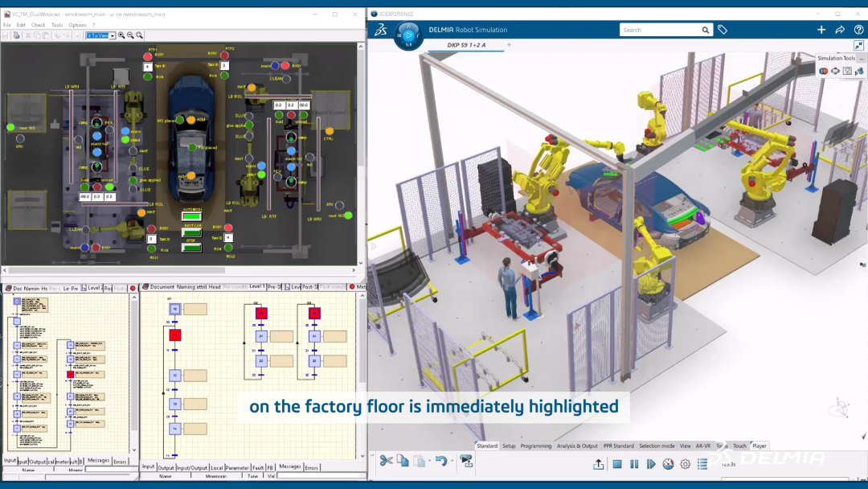This screenshot has width=868, height=489.
Task: Switch to the Standard tab
Action: coord(487,446)
